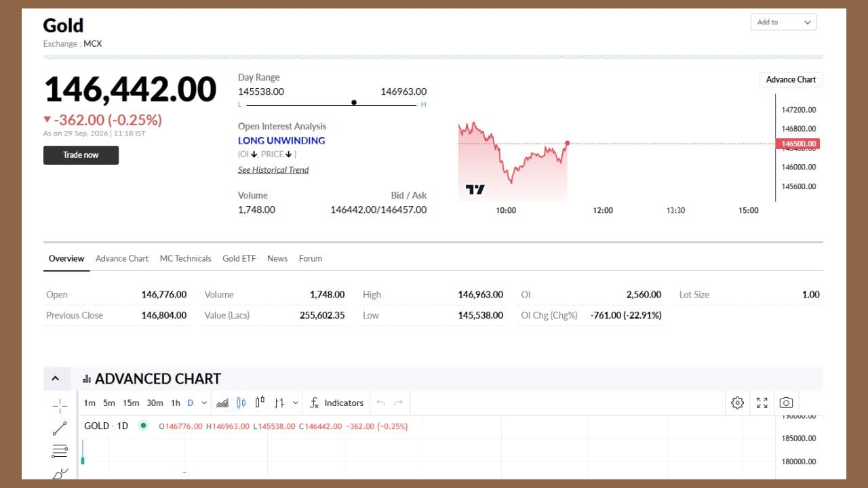Click the Day Range high 146963.00
Image resolution: width=868 pixels, height=488 pixels.
404,91
